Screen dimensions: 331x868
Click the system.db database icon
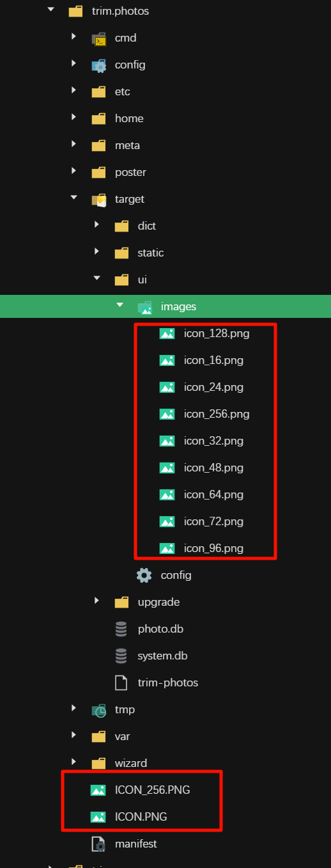coord(121,656)
